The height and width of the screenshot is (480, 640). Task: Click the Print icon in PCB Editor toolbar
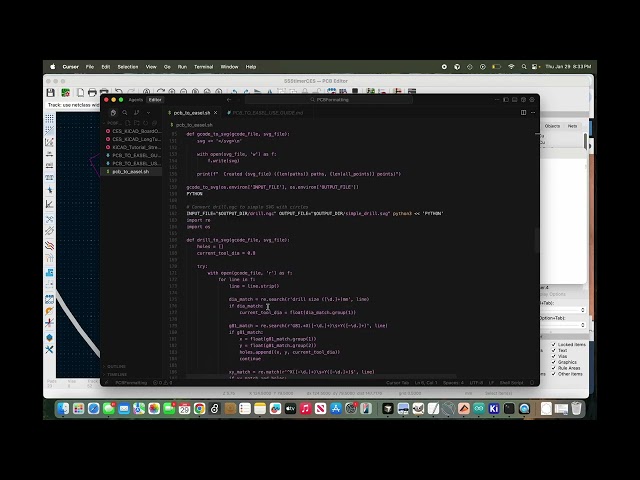click(x=92, y=93)
